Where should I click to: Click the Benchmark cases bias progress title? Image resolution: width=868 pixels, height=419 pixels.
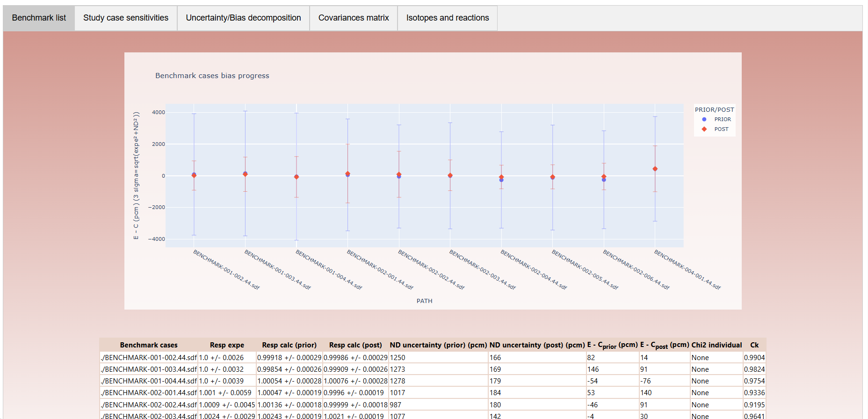pyautogui.click(x=212, y=76)
